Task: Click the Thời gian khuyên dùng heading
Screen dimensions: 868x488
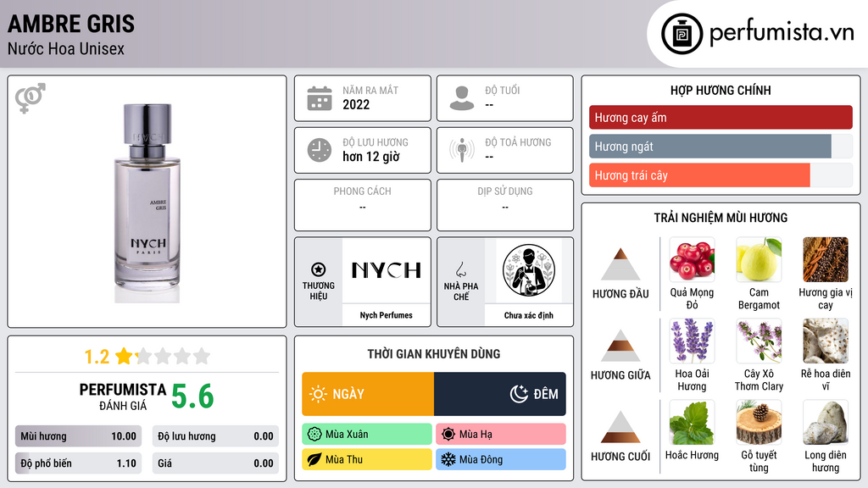Action: tap(434, 353)
